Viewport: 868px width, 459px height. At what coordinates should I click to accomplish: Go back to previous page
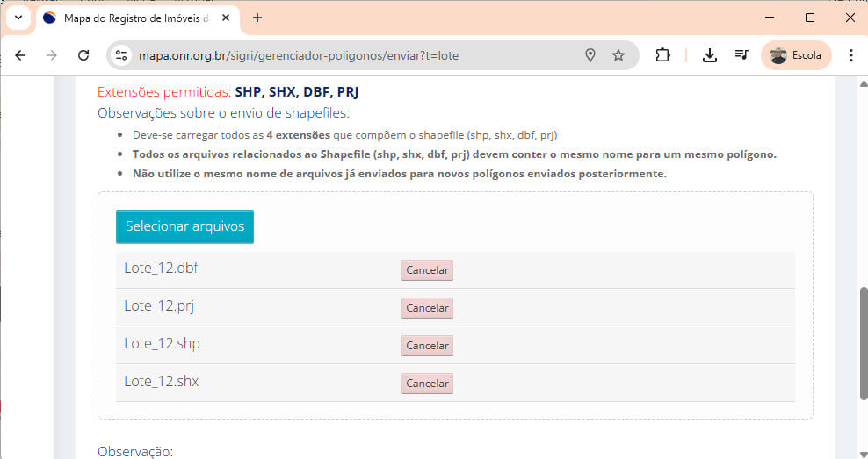tap(20, 55)
